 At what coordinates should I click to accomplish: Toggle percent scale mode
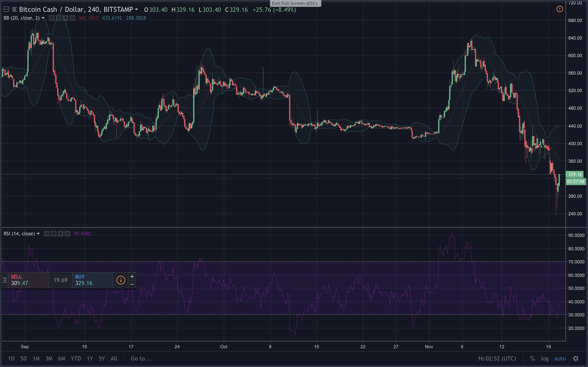pyautogui.click(x=532, y=358)
